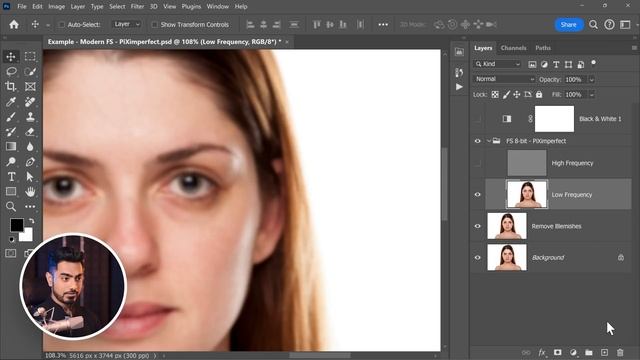Open the Fill dropdown arrow
This screenshot has height=360, width=640.
pos(591,95)
